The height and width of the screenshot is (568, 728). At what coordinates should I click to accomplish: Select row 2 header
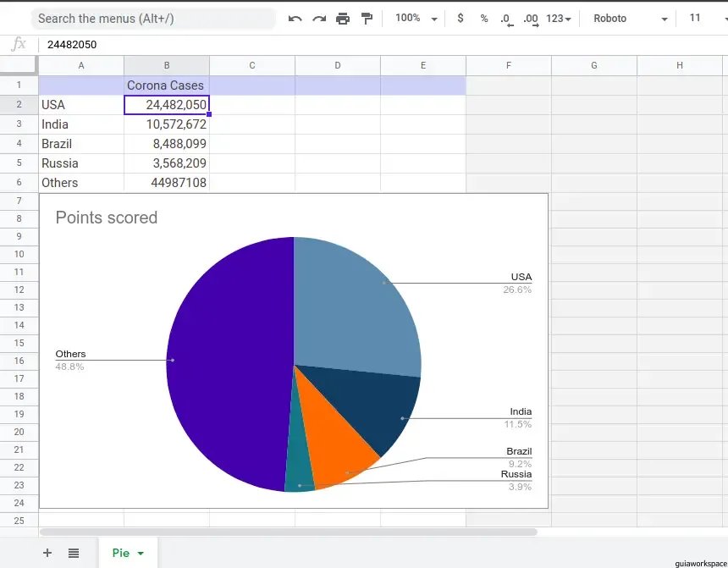(x=19, y=104)
